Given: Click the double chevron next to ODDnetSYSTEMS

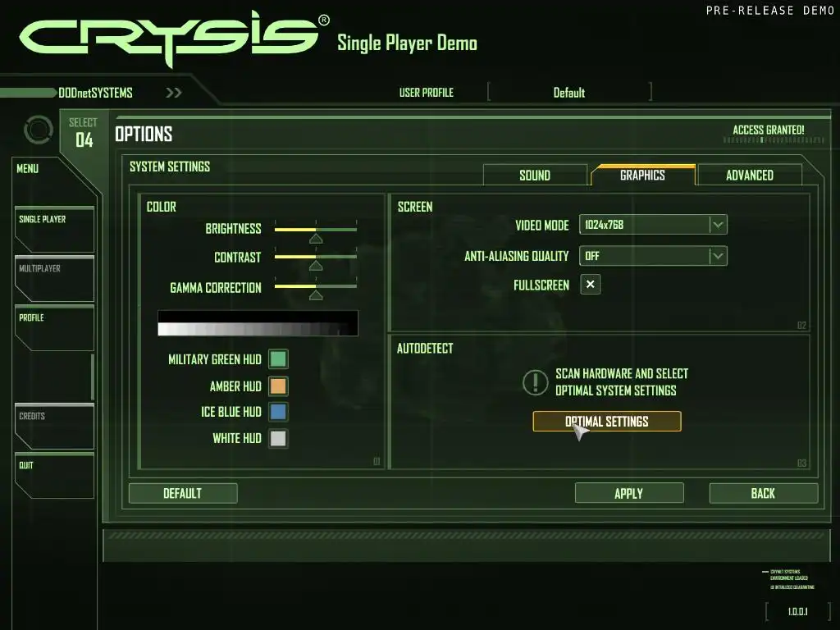Looking at the screenshot, I should [x=174, y=93].
